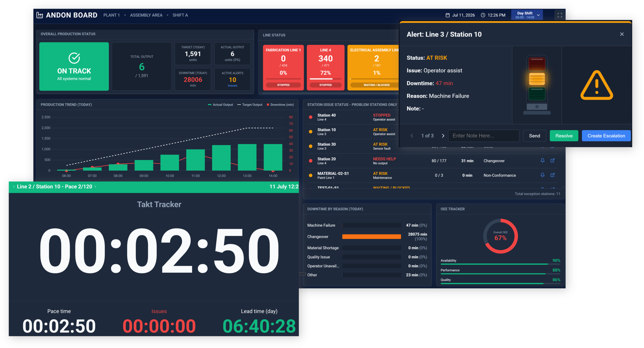
Task: Go to the next alert with right chevron
Action: tap(443, 136)
